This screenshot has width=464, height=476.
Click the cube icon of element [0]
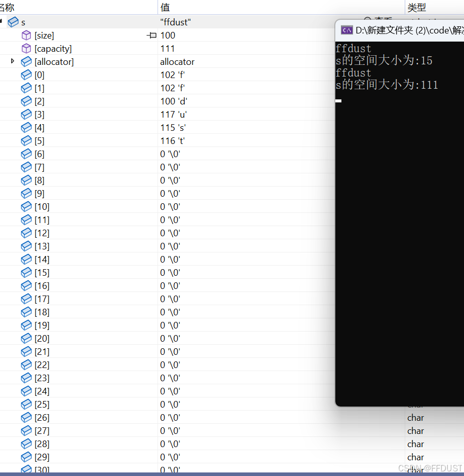point(26,75)
